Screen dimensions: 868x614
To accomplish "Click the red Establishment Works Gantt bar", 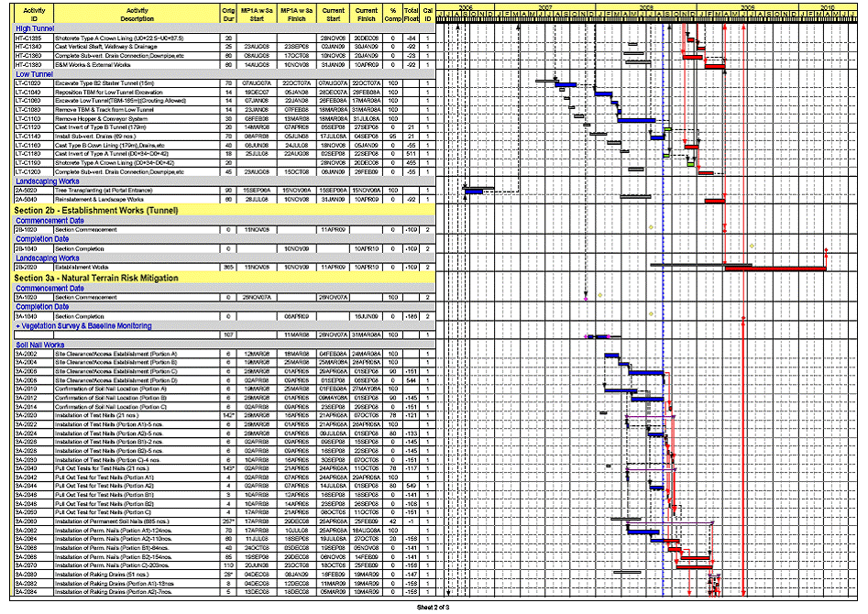I will pyautogui.click(x=775, y=268).
